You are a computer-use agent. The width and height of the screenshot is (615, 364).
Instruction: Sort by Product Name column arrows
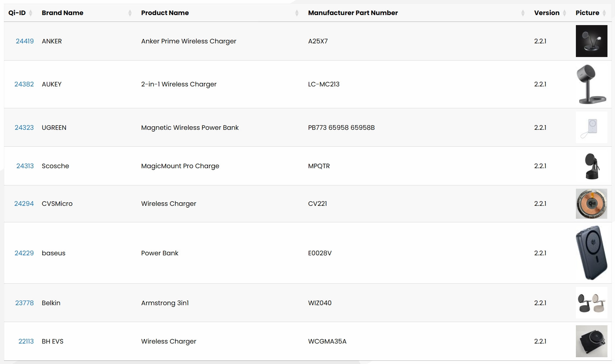pyautogui.click(x=297, y=13)
